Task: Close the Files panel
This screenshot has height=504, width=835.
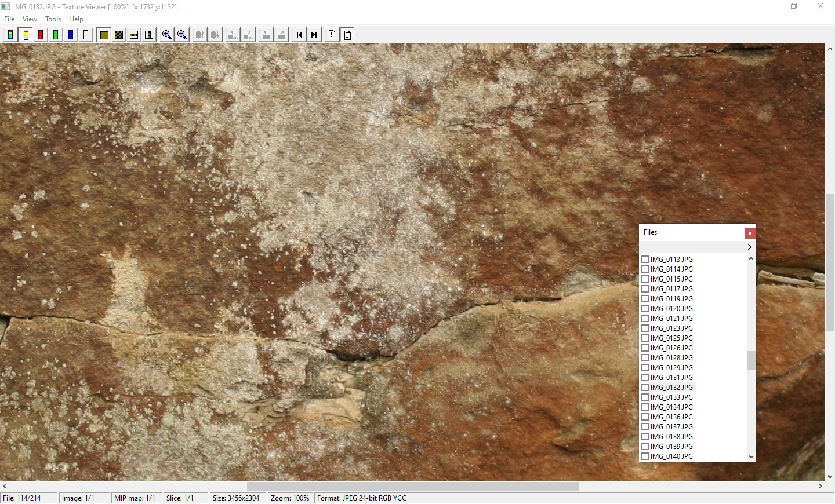Action: pyautogui.click(x=750, y=232)
